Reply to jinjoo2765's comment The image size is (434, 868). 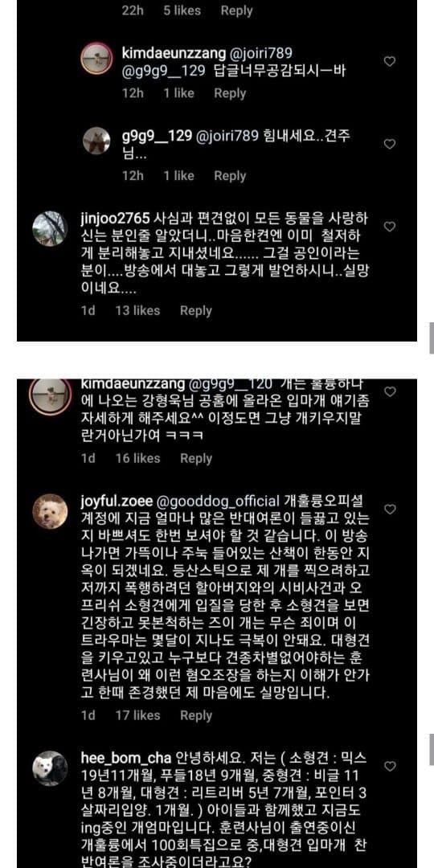tap(196, 310)
